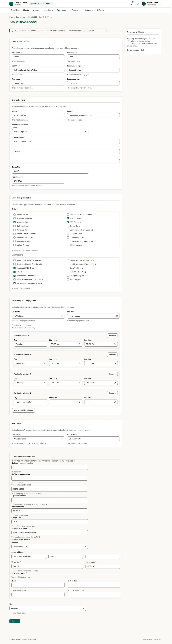Screen dimensions: 172x644
Task: Open clock picker for window 1 end time
Action: (x=115, y=344)
